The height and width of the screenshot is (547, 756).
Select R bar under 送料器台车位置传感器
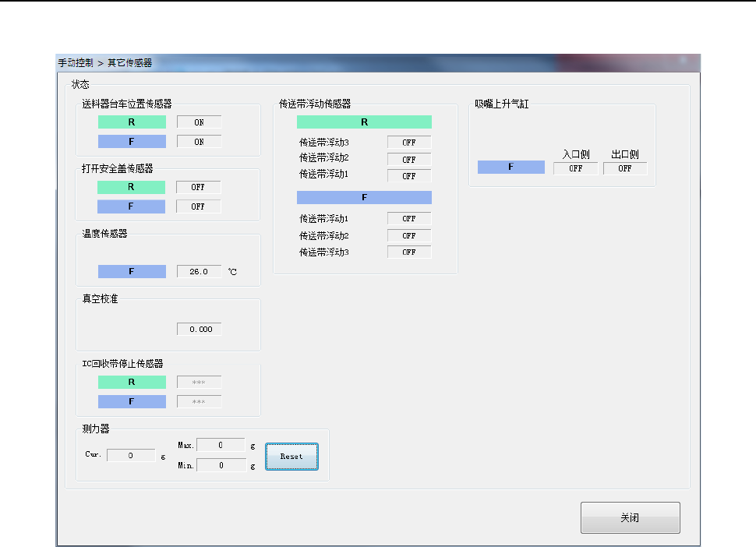(132, 122)
